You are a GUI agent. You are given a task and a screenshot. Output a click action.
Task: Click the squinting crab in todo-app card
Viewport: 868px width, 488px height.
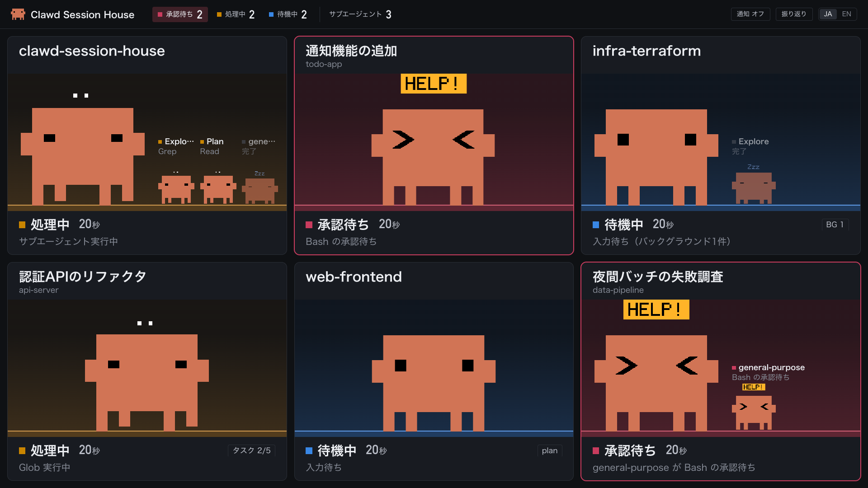(433, 157)
